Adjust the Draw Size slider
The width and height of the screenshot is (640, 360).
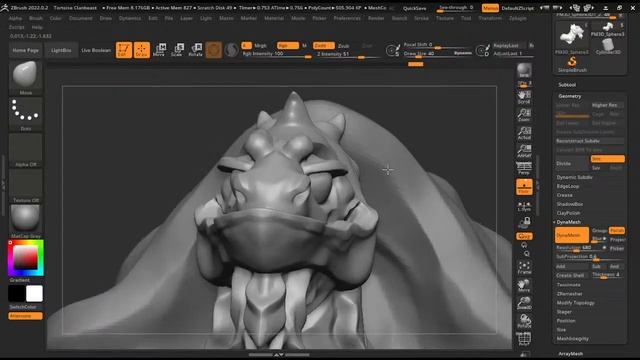pos(438,53)
